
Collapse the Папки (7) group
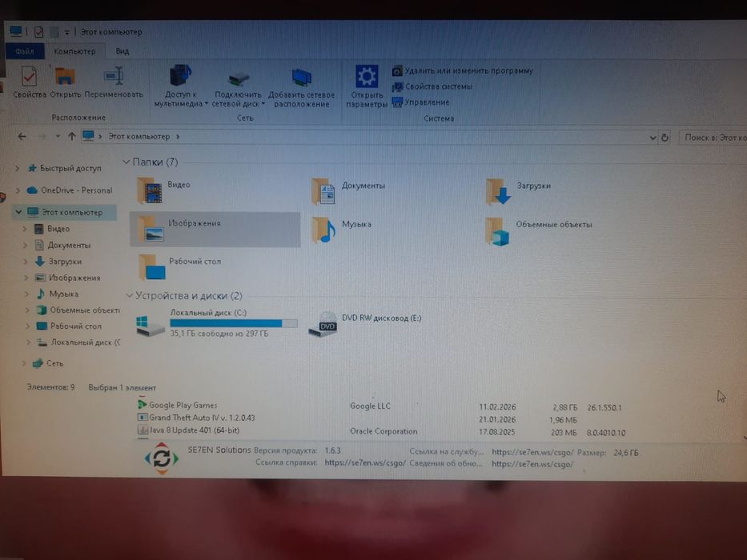coord(127,162)
